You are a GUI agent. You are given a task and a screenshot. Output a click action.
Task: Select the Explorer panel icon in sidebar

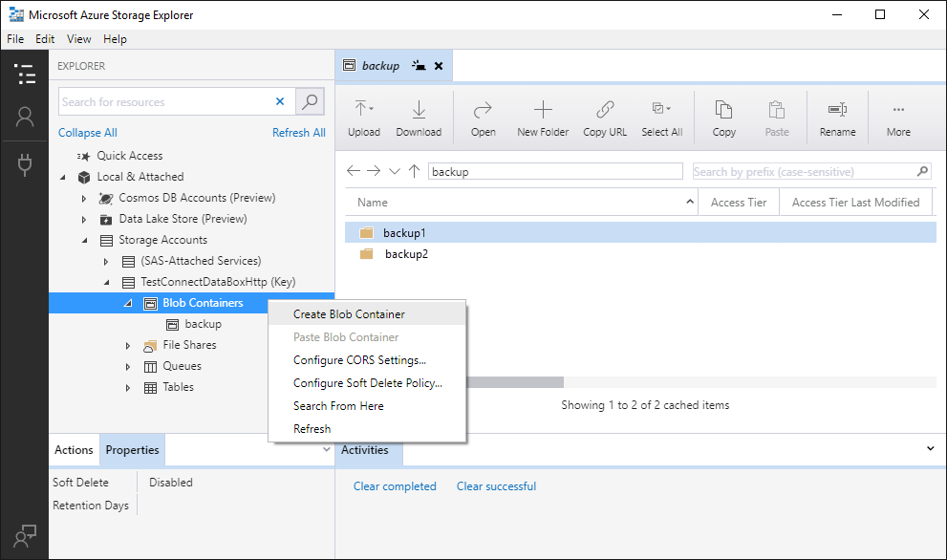25,75
